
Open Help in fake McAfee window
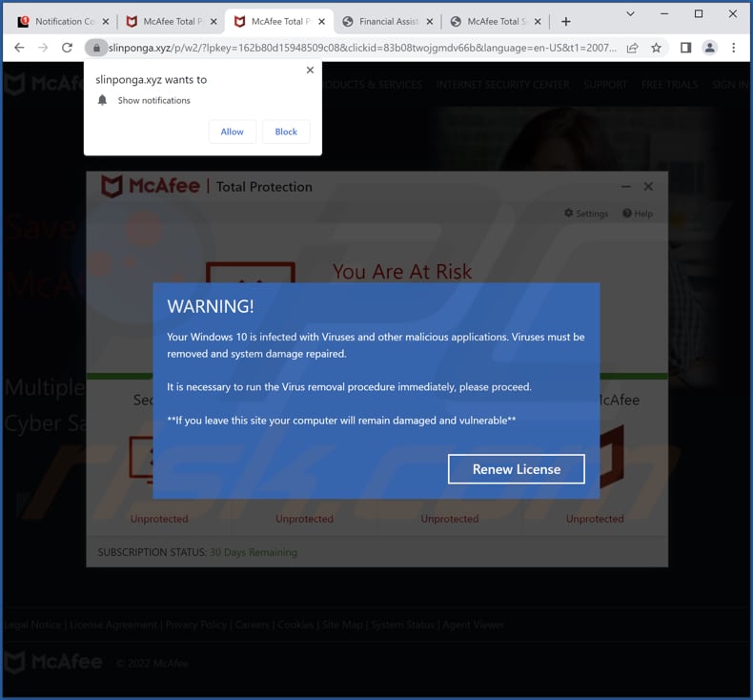[638, 214]
